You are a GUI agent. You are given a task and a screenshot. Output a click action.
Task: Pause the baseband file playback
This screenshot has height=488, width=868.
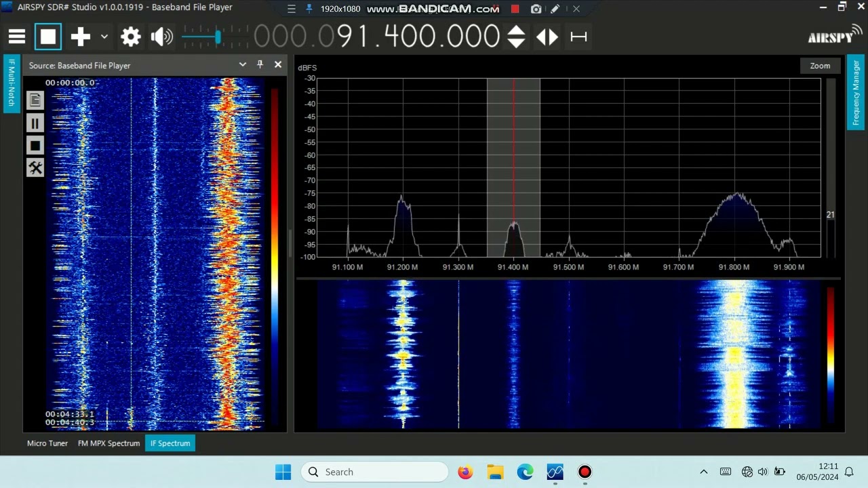tap(35, 123)
